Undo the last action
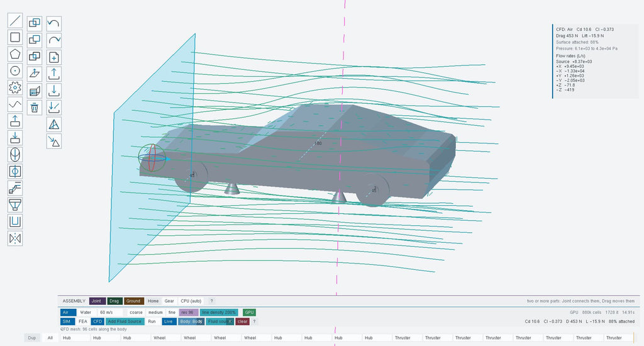The height and width of the screenshot is (346, 644). coord(54,23)
